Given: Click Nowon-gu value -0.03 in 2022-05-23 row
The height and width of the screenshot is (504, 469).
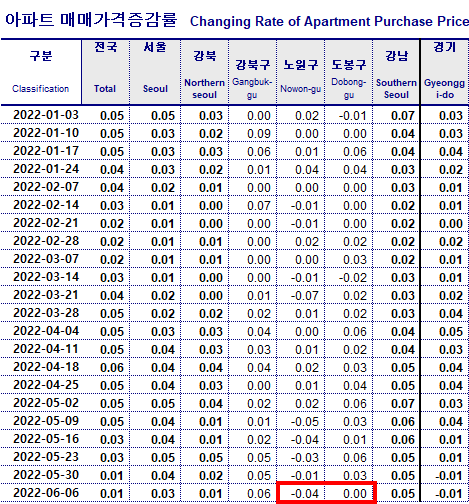Looking at the screenshot, I should [304, 458].
